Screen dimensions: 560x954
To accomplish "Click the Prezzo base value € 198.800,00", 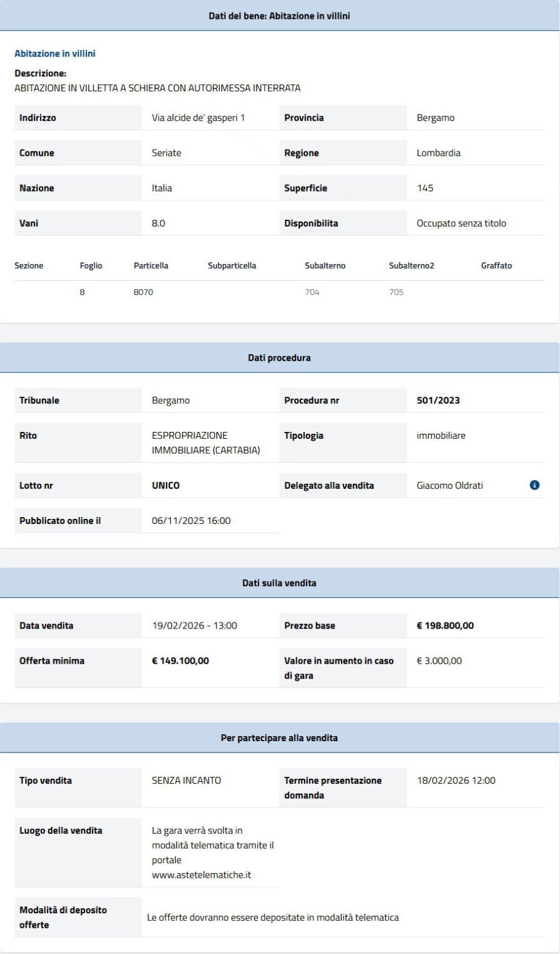I will pos(445,626).
